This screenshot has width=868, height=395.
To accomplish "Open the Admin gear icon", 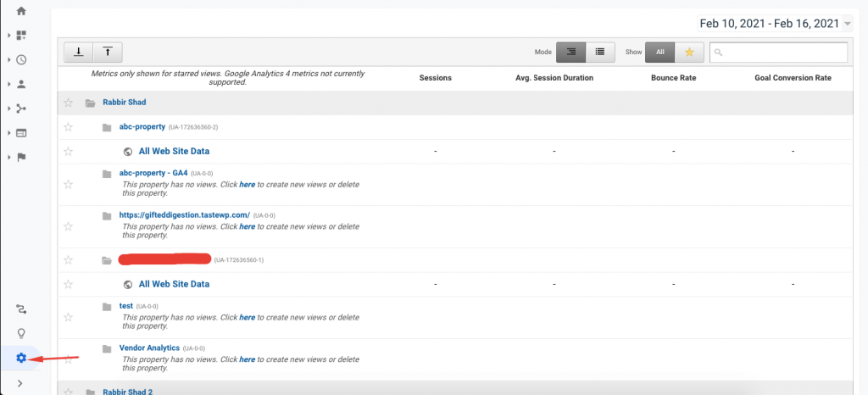I will pyautogui.click(x=21, y=358).
